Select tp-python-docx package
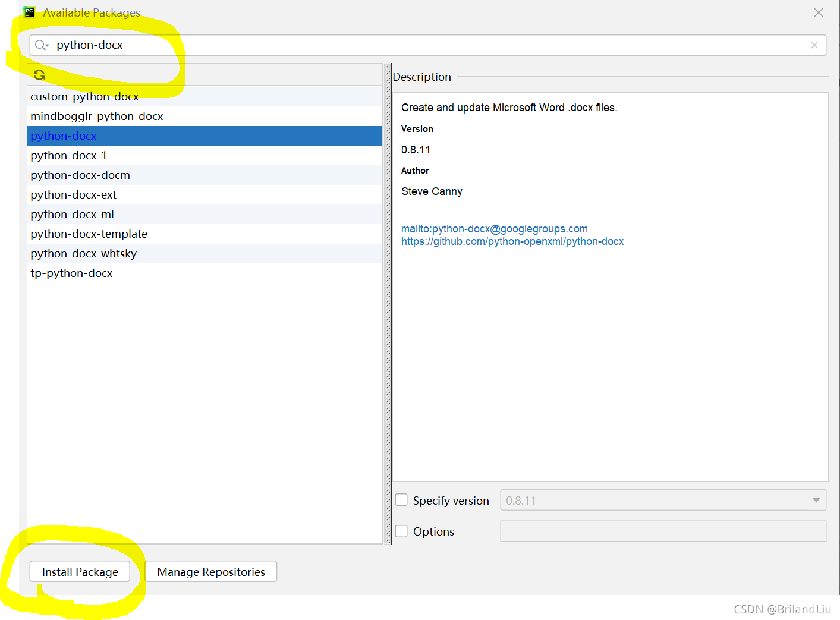 [205, 273]
